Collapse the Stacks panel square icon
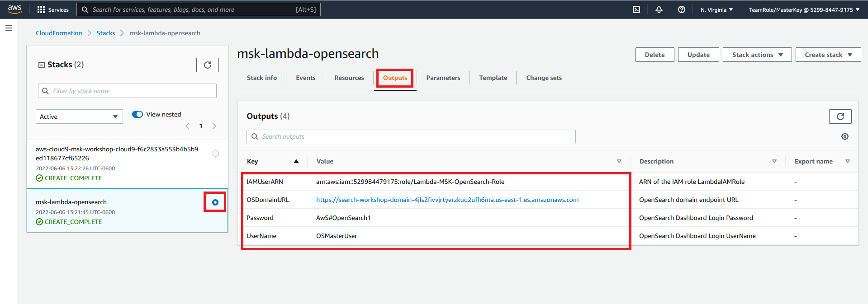868x304 pixels. [42, 65]
